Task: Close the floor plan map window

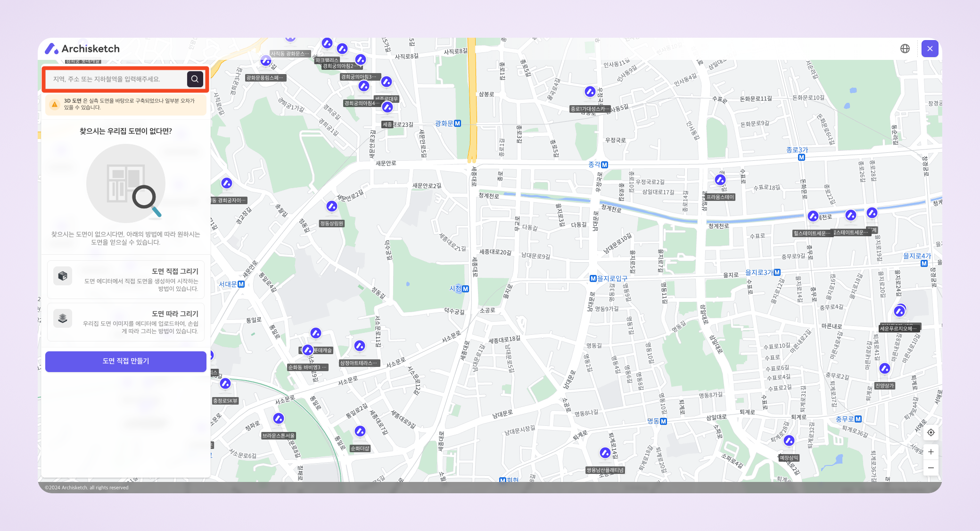Action: (930, 49)
